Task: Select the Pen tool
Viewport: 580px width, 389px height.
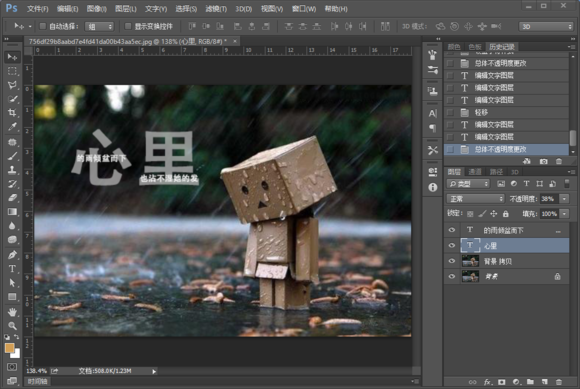Action: point(12,255)
